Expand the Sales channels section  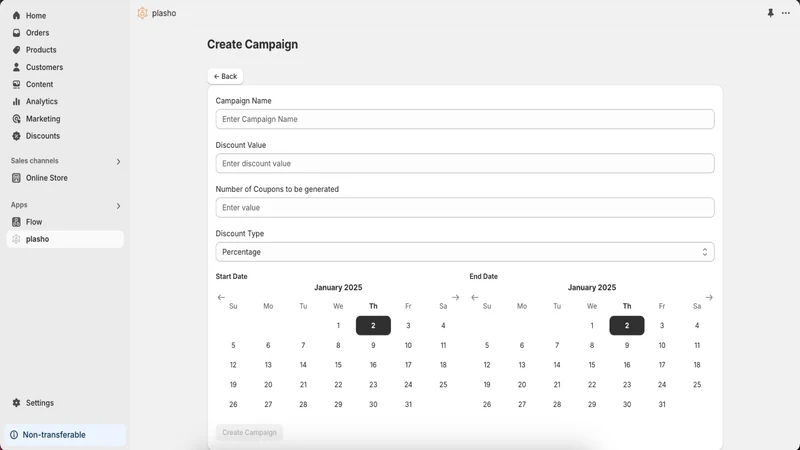(x=118, y=162)
